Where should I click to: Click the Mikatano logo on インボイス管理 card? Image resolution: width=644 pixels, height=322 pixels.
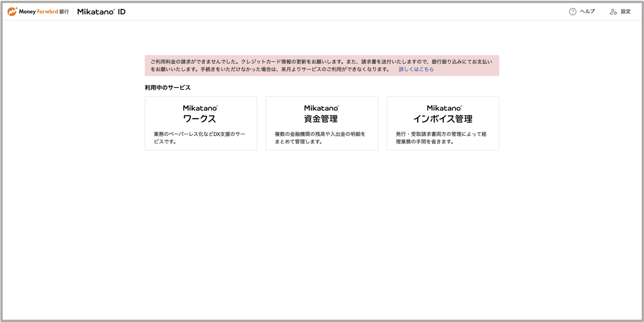pos(444,108)
